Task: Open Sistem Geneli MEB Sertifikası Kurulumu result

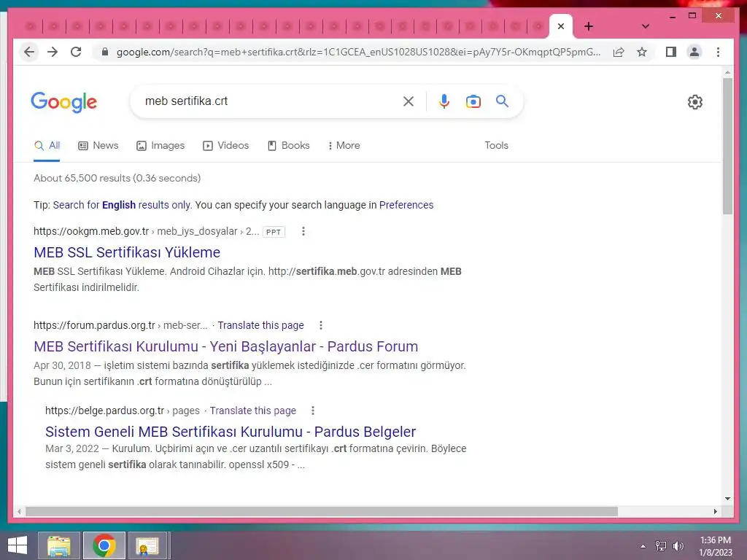Action: click(x=231, y=432)
